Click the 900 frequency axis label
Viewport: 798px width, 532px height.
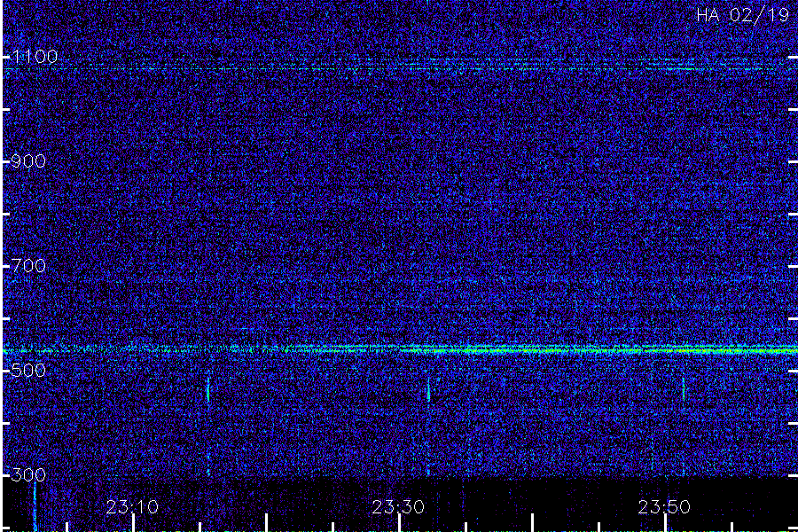[x=28, y=161]
